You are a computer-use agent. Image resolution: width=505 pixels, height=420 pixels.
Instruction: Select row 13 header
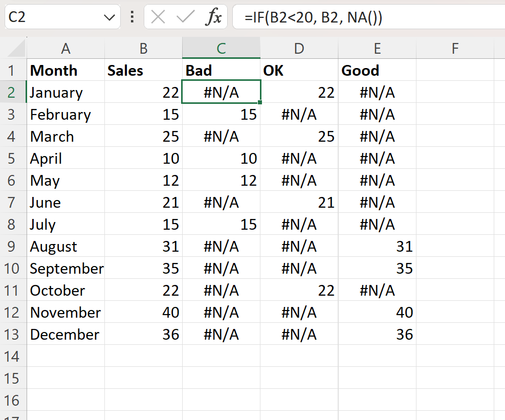tap(13, 335)
